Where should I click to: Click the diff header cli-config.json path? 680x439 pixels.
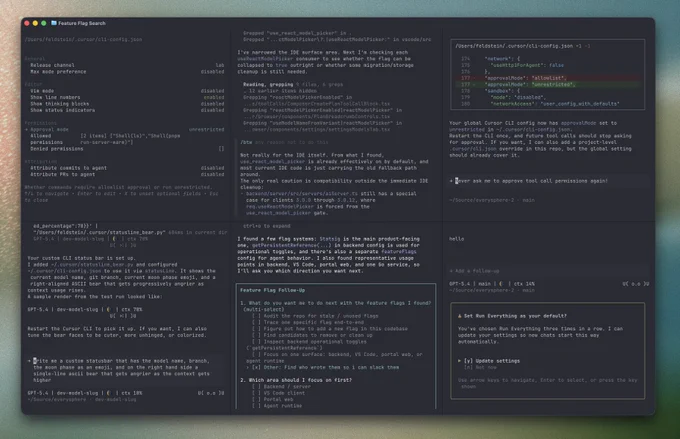click(x=514, y=46)
